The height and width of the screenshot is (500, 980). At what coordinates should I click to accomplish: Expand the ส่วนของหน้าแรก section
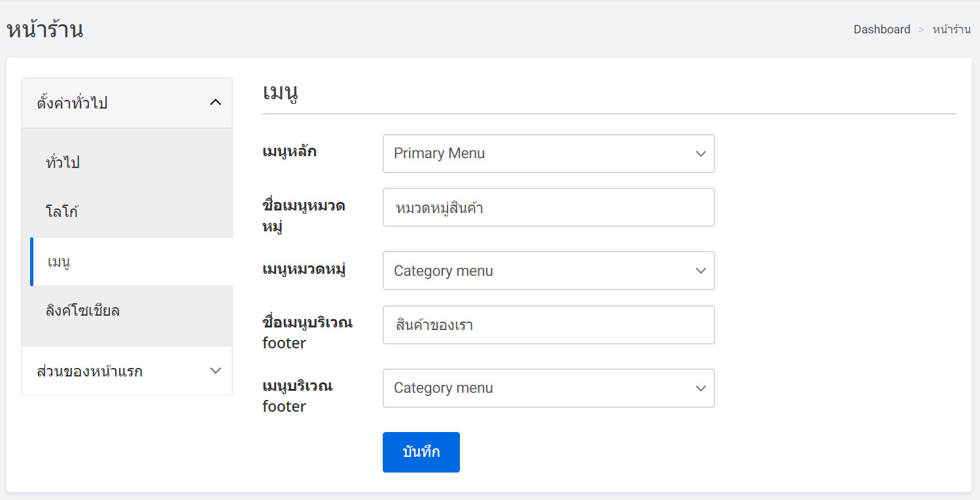[x=127, y=371]
